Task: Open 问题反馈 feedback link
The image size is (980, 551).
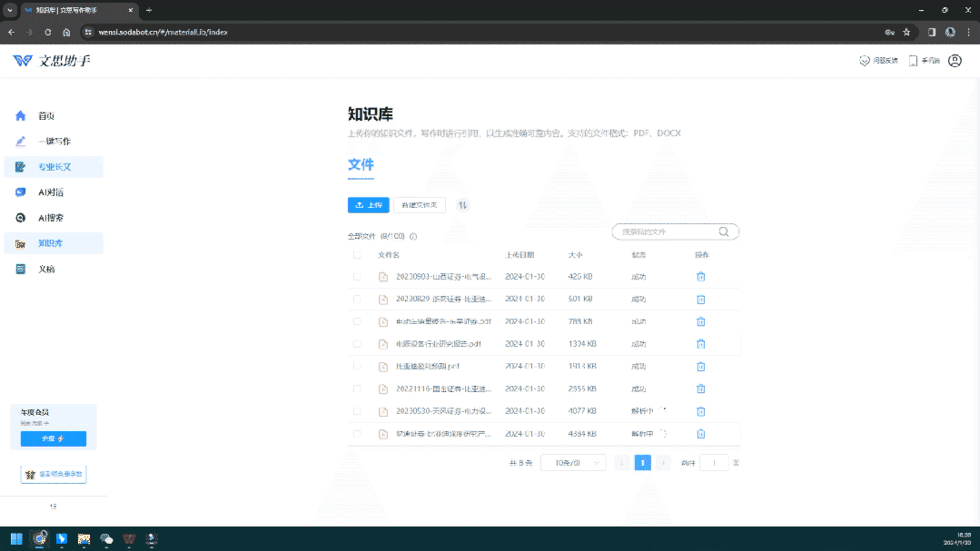Action: pyautogui.click(x=879, y=61)
